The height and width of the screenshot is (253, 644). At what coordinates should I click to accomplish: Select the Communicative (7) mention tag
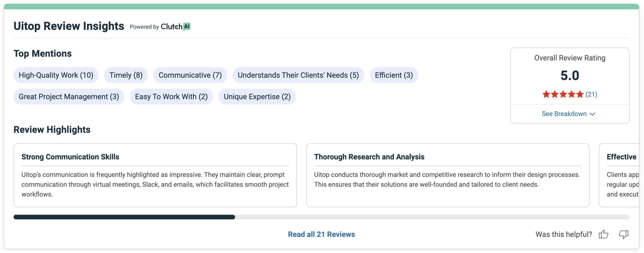coord(190,75)
